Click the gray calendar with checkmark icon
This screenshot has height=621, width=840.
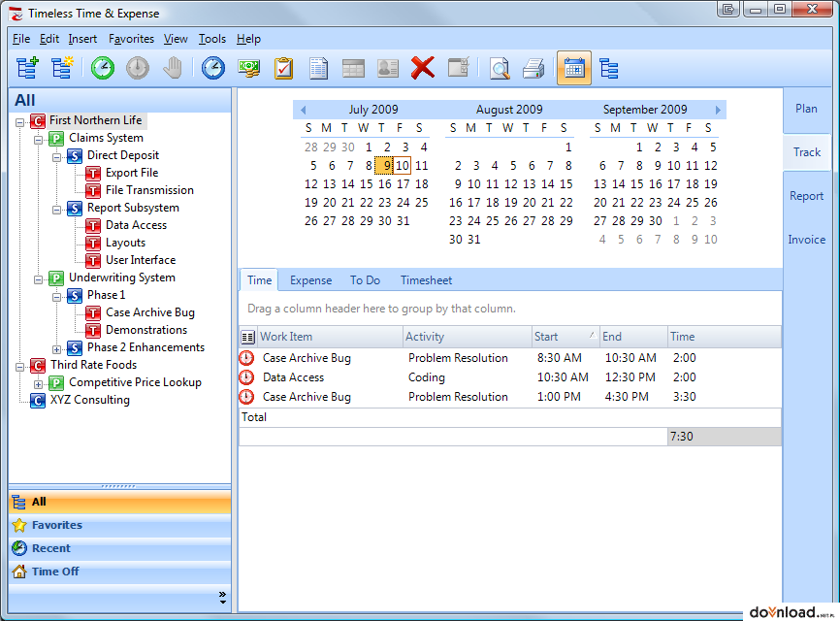pos(459,68)
